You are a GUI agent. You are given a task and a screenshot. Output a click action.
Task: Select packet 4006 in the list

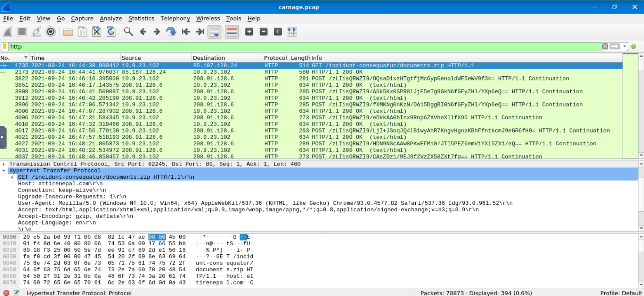coord(311,118)
